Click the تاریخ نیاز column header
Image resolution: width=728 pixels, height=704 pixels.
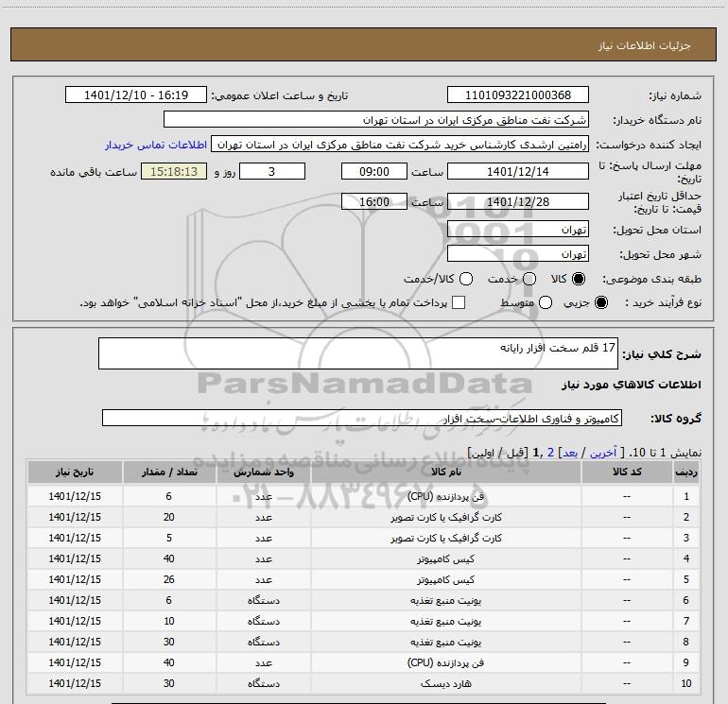pyautogui.click(x=75, y=472)
